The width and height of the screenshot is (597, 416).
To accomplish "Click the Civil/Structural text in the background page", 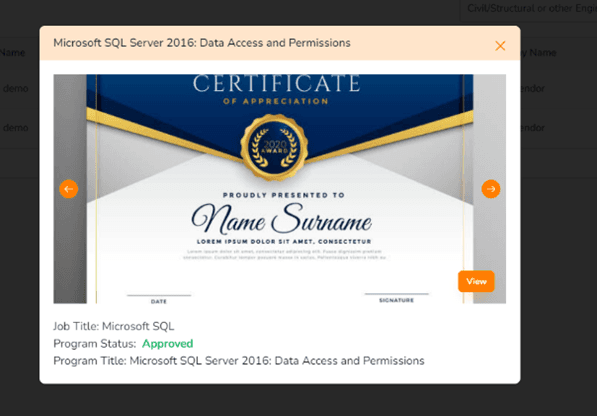I will [x=532, y=8].
